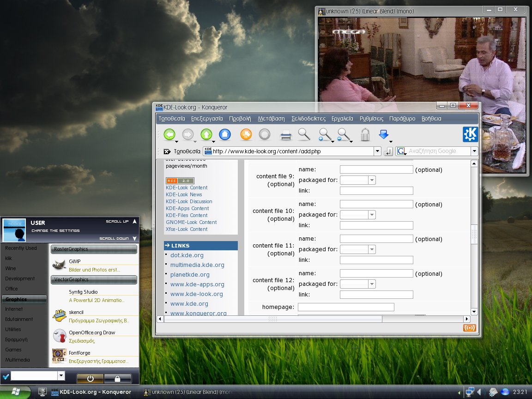Open packaged for dropdown of content file 9
The width and height of the screenshot is (532, 399).
pos(372,180)
